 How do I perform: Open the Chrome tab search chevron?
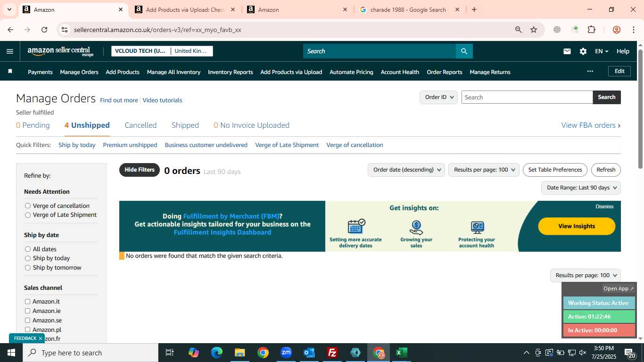coord(9,9)
